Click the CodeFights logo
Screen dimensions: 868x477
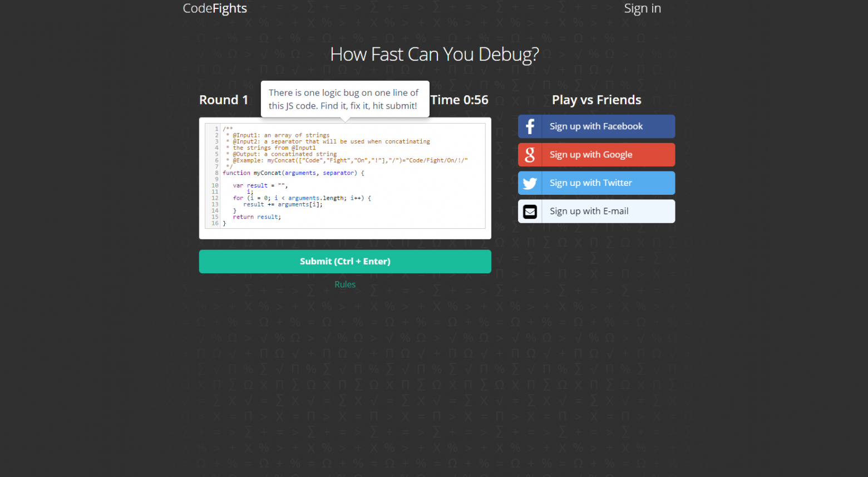tap(215, 8)
